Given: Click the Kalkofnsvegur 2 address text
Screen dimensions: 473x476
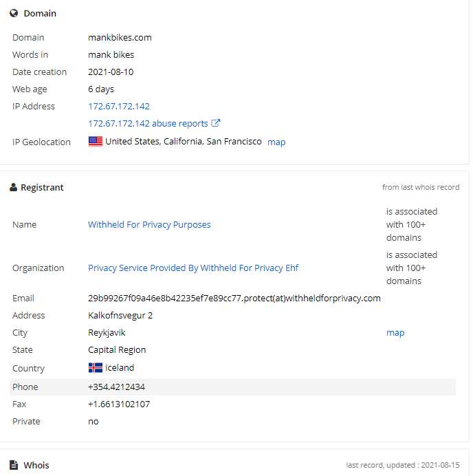Looking at the screenshot, I should (x=120, y=316).
